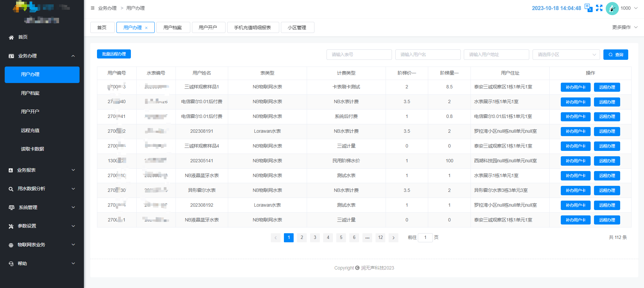Collapse the 业务办理 sidebar section

(73, 56)
